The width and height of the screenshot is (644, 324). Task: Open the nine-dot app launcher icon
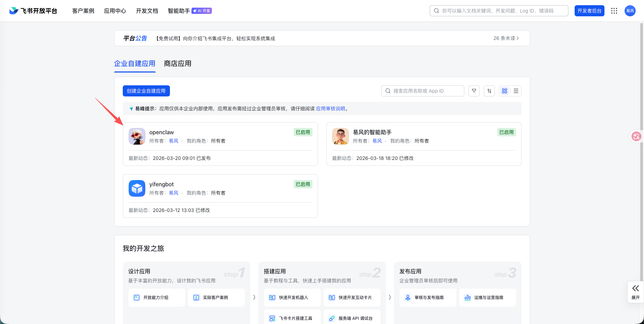point(614,11)
